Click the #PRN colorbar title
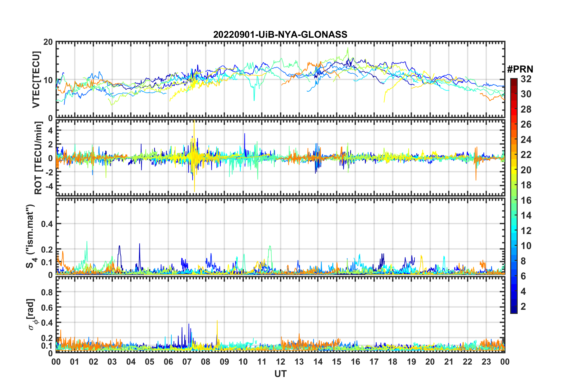 [x=520, y=69]
